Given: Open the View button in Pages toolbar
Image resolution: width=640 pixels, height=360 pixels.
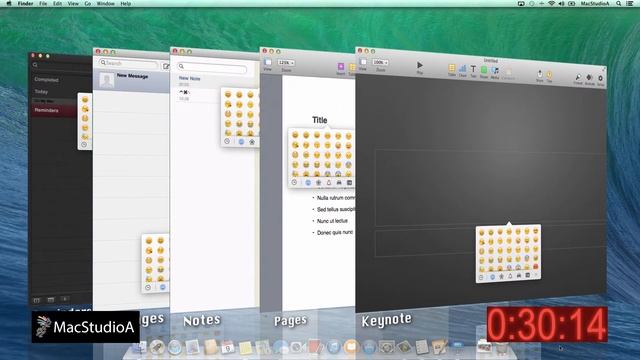Looking at the screenshot, I should click(268, 62).
